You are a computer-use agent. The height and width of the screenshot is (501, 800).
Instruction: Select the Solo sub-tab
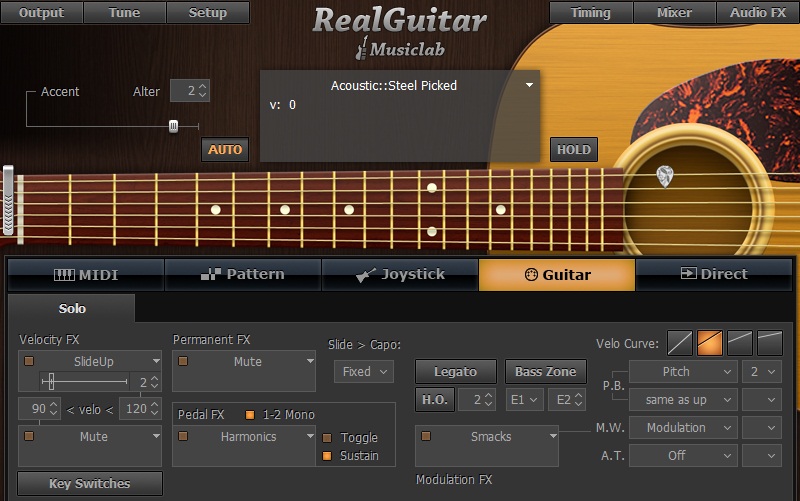click(x=72, y=308)
